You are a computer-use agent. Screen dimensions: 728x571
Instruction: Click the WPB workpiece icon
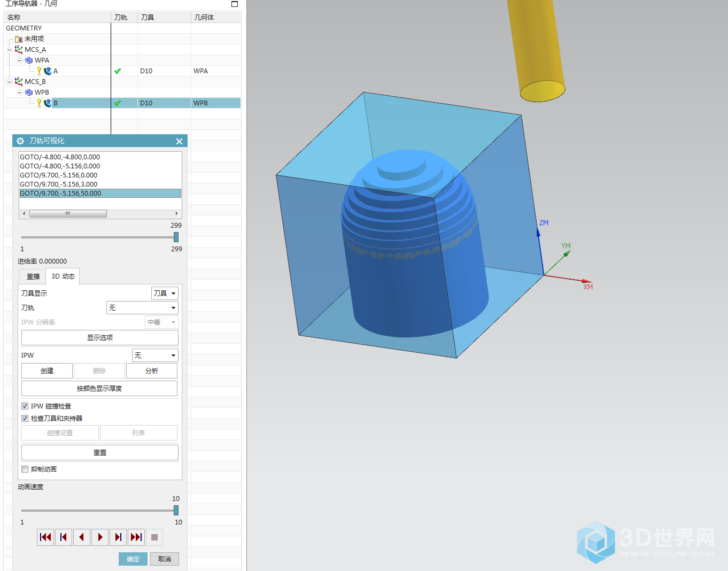click(29, 92)
